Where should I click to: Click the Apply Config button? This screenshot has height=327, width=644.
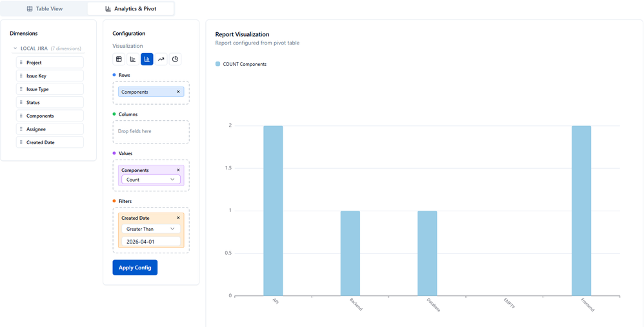pyautogui.click(x=135, y=268)
